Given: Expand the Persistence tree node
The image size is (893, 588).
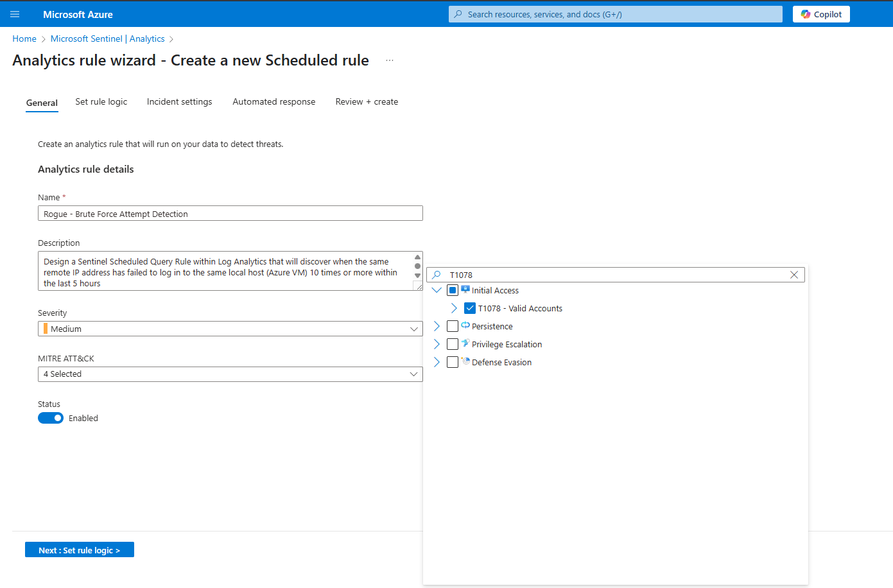Looking at the screenshot, I should tap(437, 326).
